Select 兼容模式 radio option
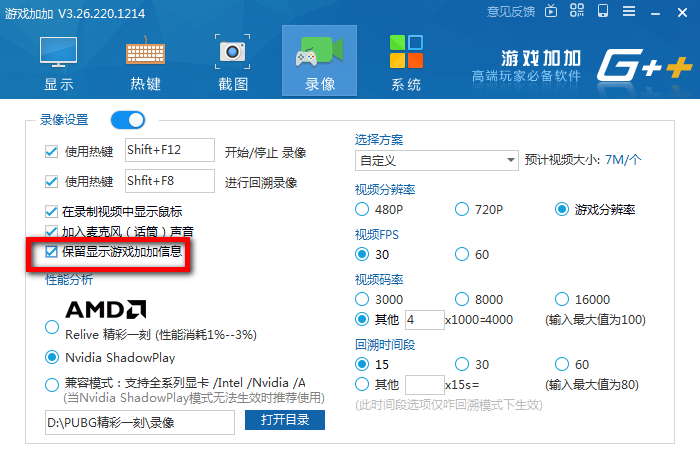Viewport: 700px width, 450px height. tap(52, 384)
